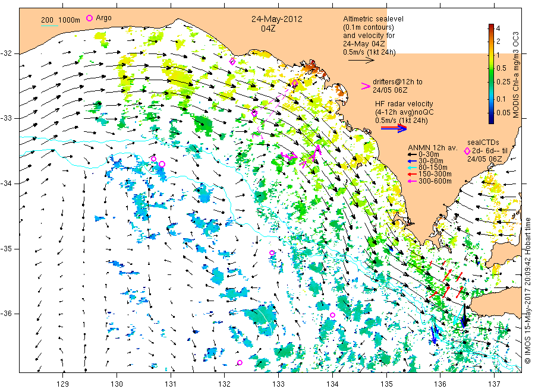Click the blue 30-80m ANMN legend arrow

pyautogui.click(x=412, y=161)
